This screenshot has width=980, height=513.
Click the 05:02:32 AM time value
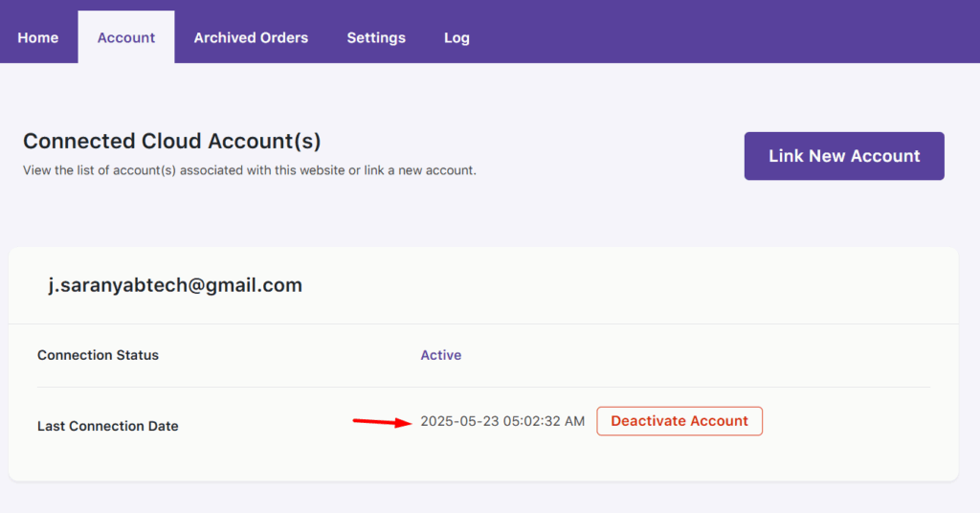(544, 421)
